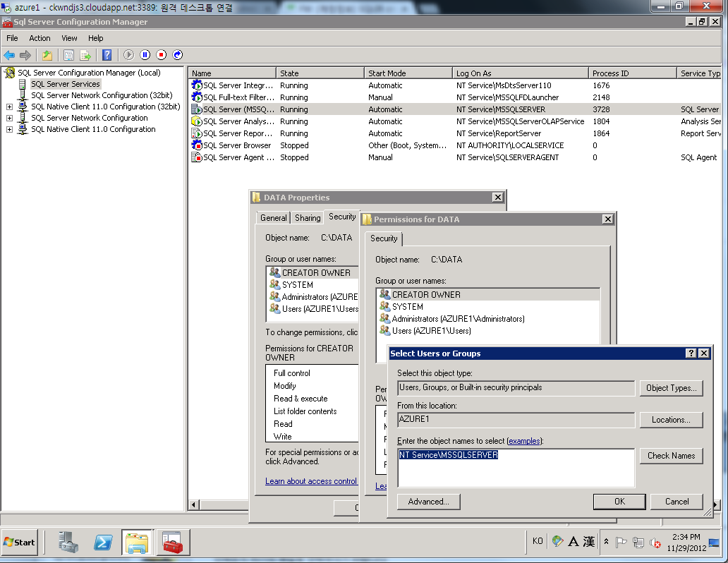
Task: Sort by Start Mode column header
Action: click(408, 73)
